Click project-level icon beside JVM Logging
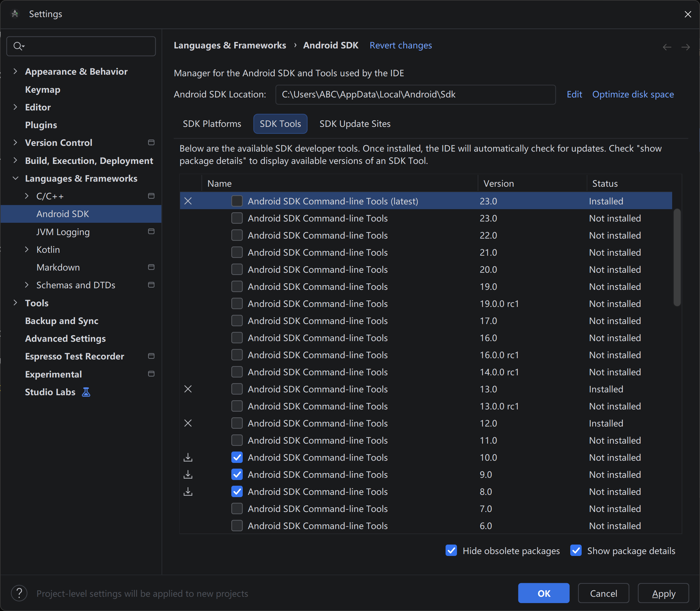Viewport: 700px width, 611px height. (151, 232)
